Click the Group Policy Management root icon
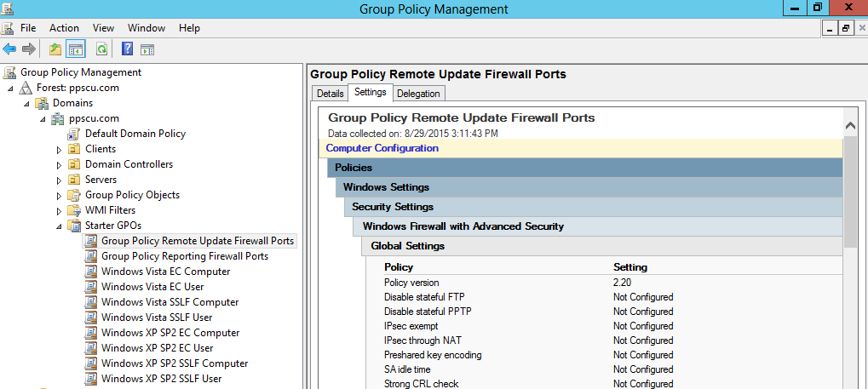The image size is (868, 389). (9, 72)
